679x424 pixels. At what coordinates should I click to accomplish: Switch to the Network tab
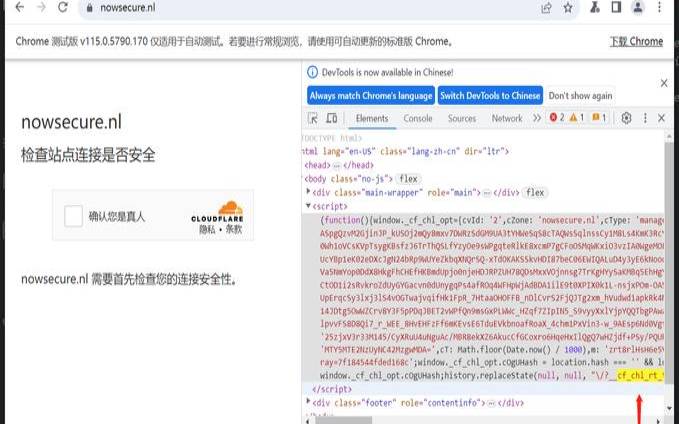[x=507, y=119]
